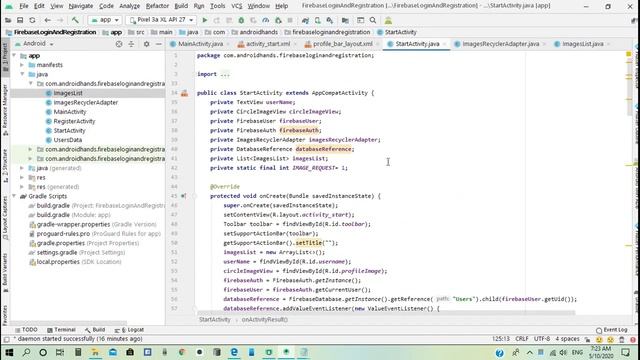Open the SDK Manager icon
Image resolution: width=640 pixels, height=360 pixels.
pyautogui.click(x=330, y=20)
